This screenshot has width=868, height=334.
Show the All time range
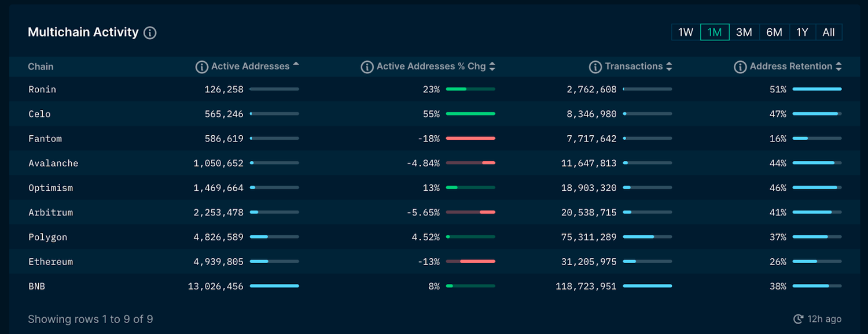click(x=829, y=32)
